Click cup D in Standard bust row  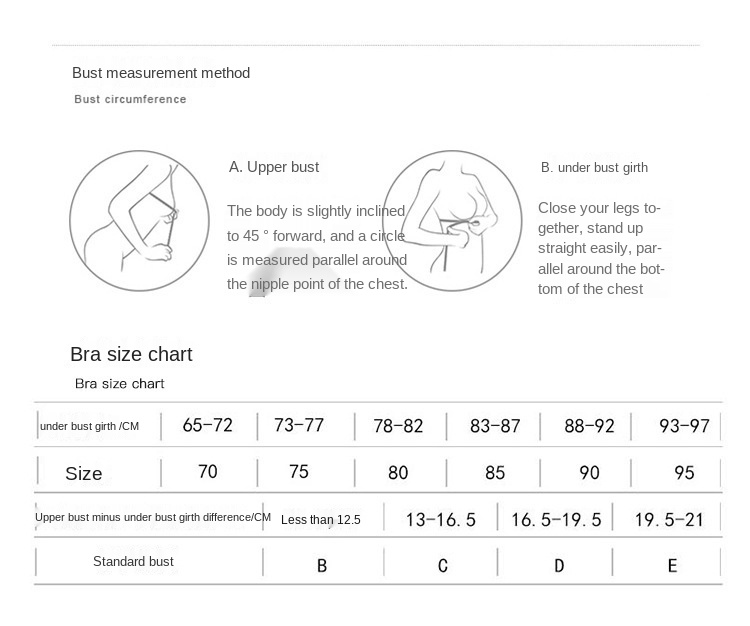coord(559,566)
